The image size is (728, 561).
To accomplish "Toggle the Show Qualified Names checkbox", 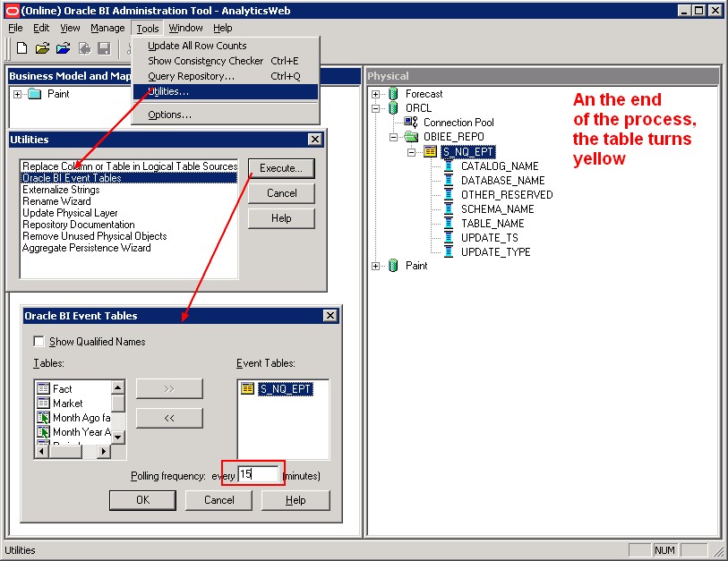I will (x=39, y=342).
